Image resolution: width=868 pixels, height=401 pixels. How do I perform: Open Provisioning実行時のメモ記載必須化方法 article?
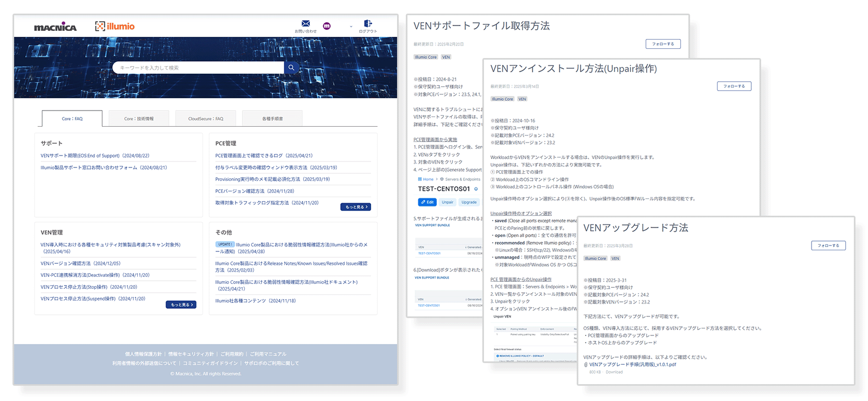tap(272, 179)
